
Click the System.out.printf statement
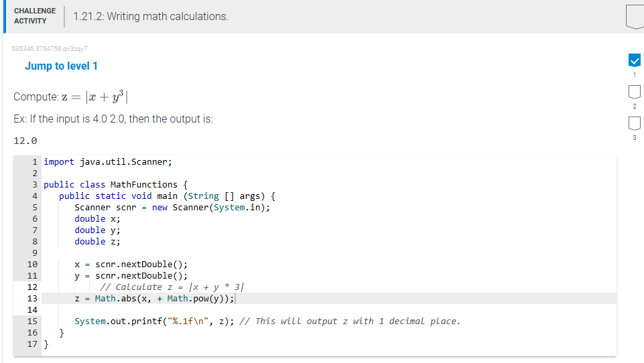point(154,321)
